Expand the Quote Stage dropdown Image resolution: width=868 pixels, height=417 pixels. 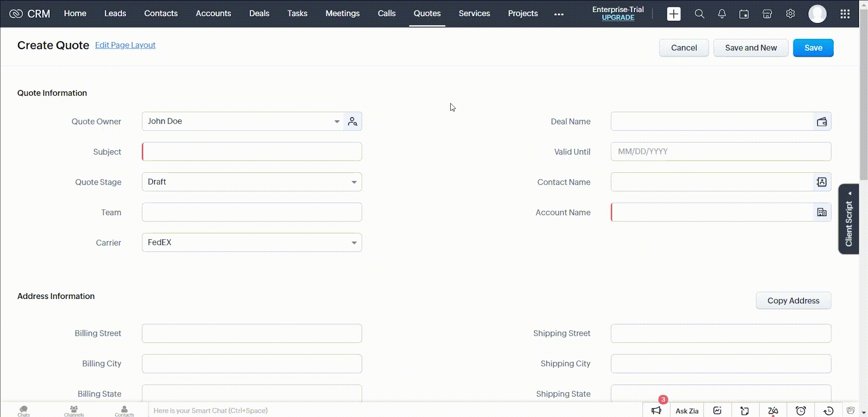[354, 182]
